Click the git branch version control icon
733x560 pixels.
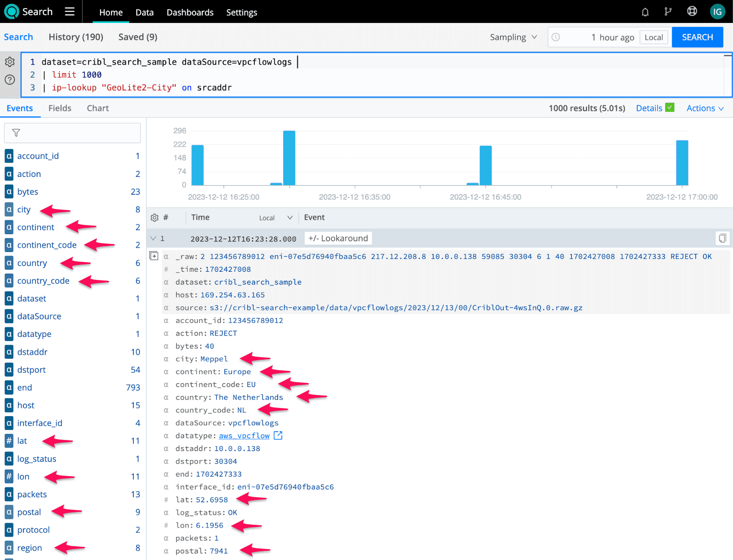pos(668,12)
